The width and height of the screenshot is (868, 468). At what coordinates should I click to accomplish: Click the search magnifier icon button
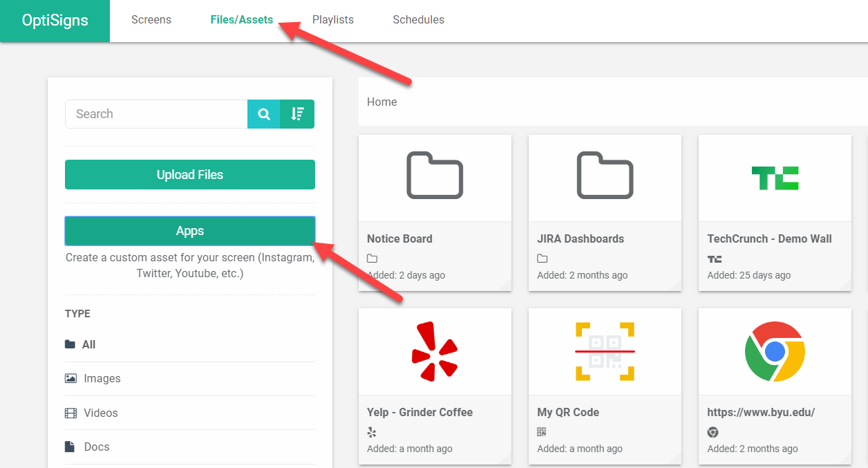(x=264, y=114)
